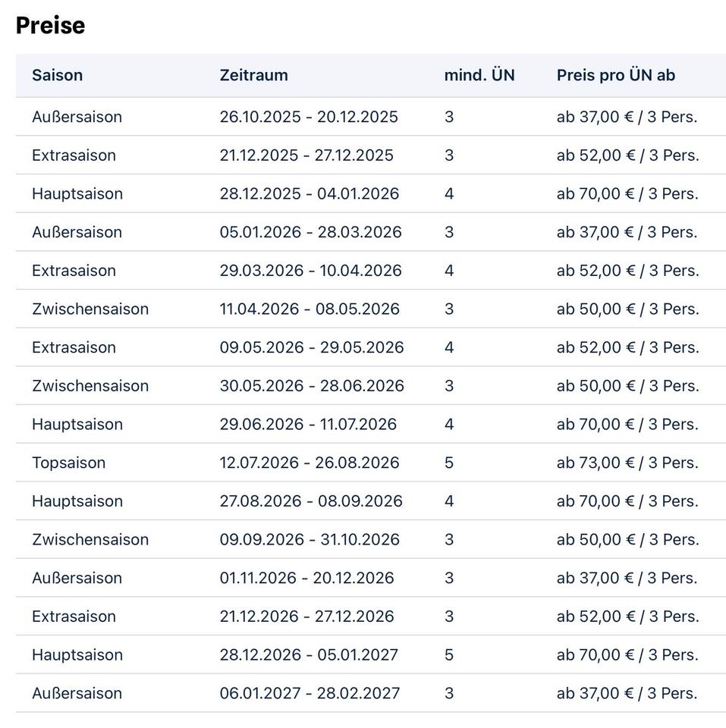Click the Saison column header
This screenshot has height=728, width=726.
click(57, 75)
